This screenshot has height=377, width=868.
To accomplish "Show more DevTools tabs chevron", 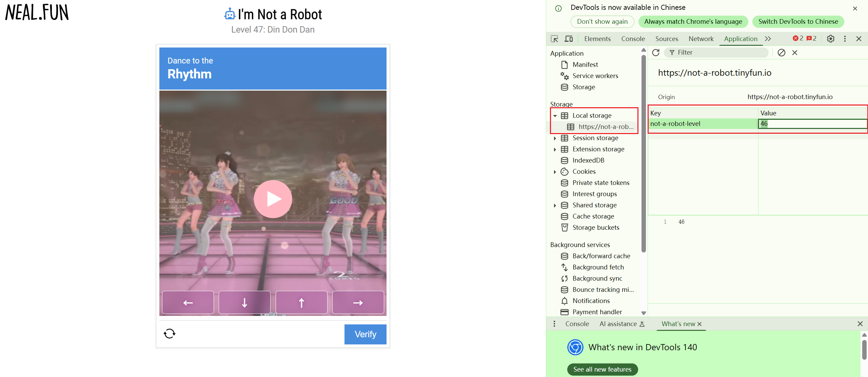I will click(768, 39).
